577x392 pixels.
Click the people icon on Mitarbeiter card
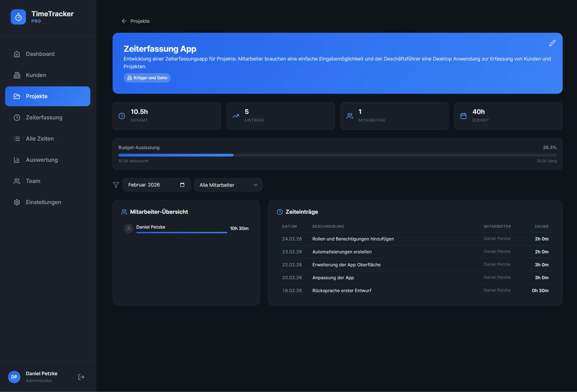[350, 116]
